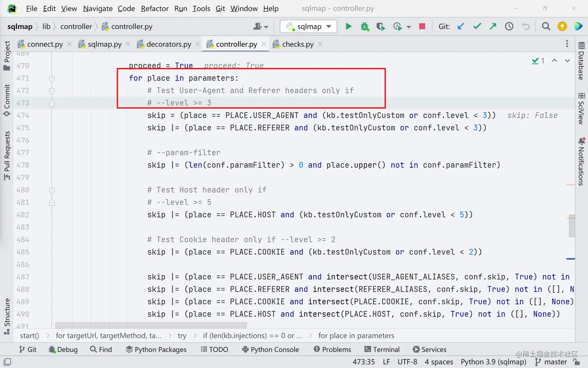The image size is (588, 368).
Task: Jump to next highlighted problem arrow
Action: pyautogui.click(x=567, y=61)
